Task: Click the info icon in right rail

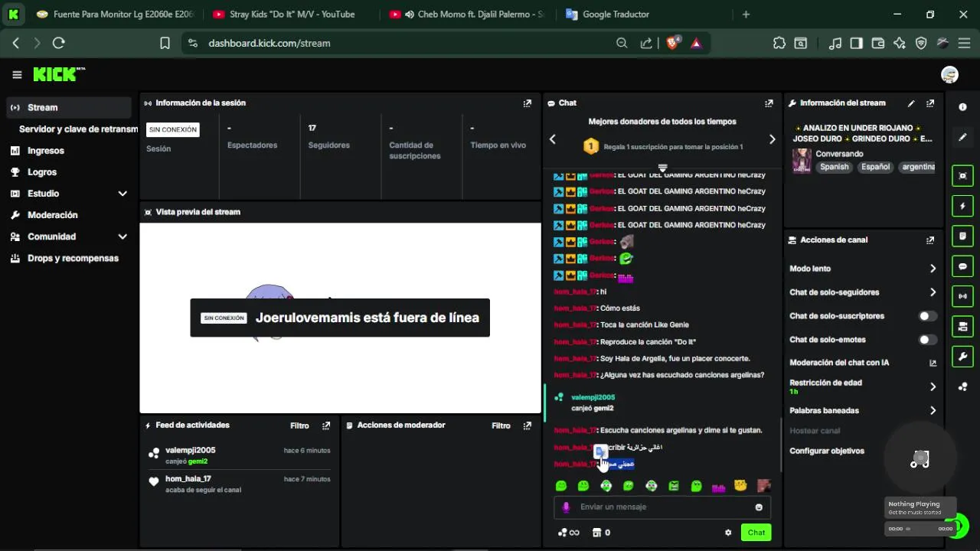Action: 963,107
